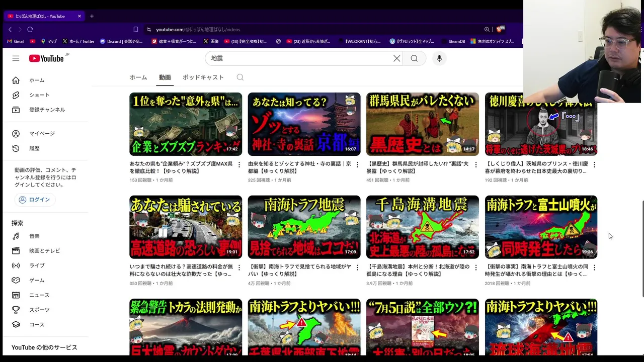
Task: Play 7月5日説は全部ウソ thumbnail
Action: pyautogui.click(x=423, y=327)
